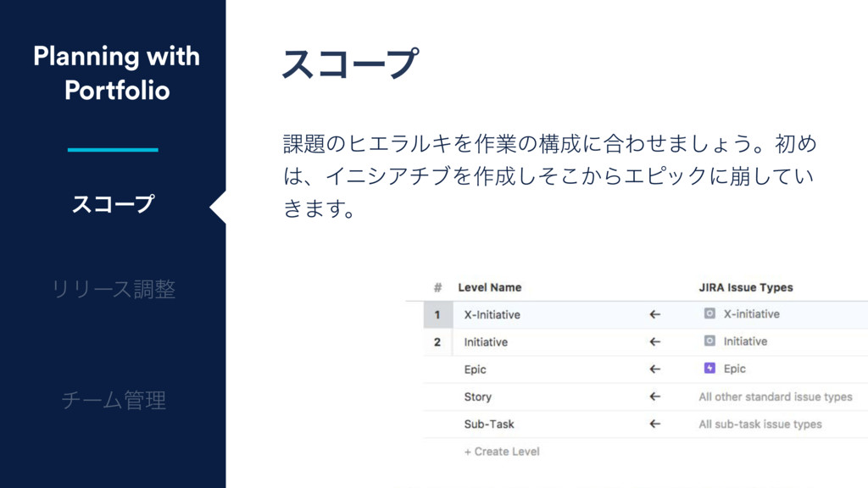Click the arrow in the Initiative row
868x488 pixels.
(655, 342)
